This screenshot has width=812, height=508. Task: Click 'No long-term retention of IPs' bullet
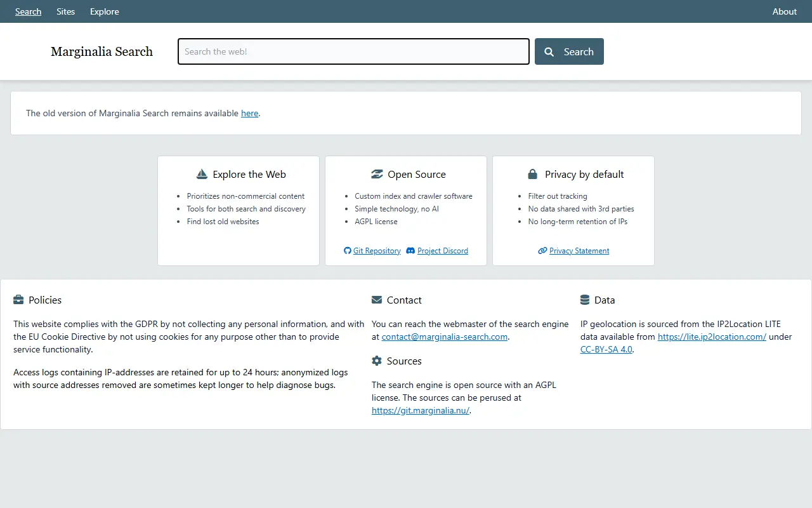(x=578, y=222)
